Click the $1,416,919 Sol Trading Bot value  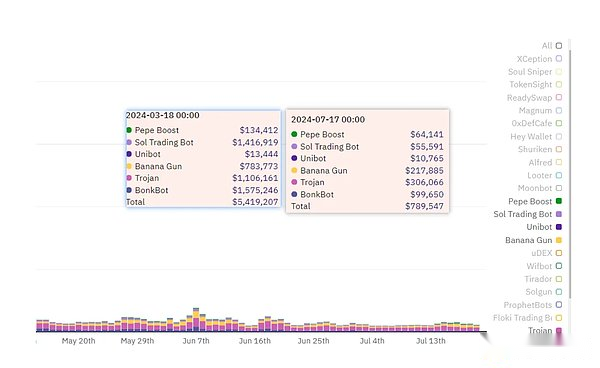[255, 142]
